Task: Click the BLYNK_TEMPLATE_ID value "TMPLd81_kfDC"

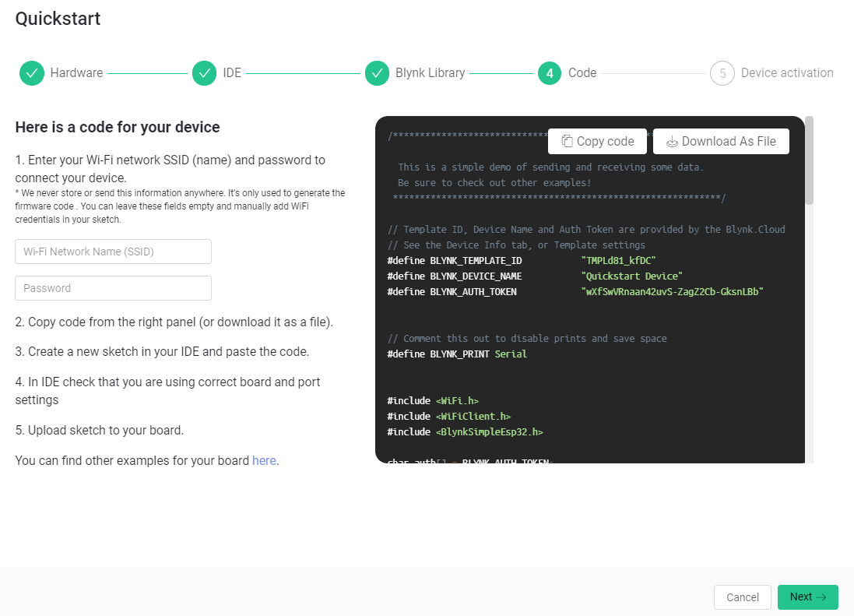Action: coord(618,261)
